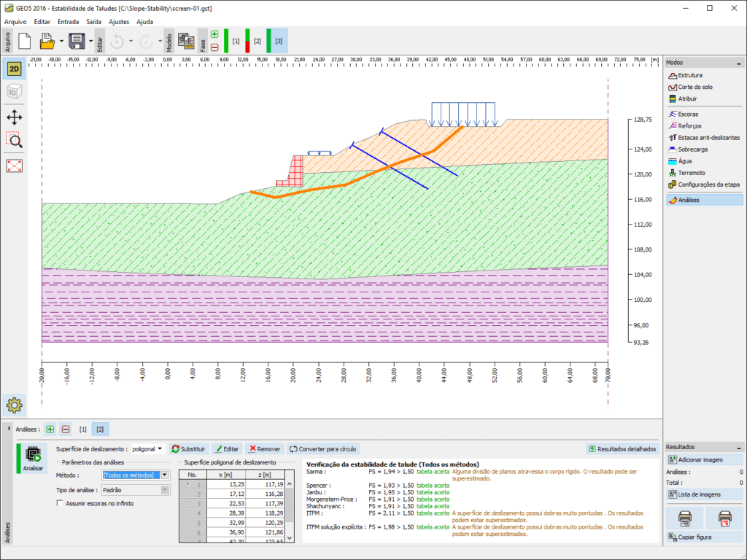
Task: Open Resultados detalhados
Action: pyautogui.click(x=622, y=449)
